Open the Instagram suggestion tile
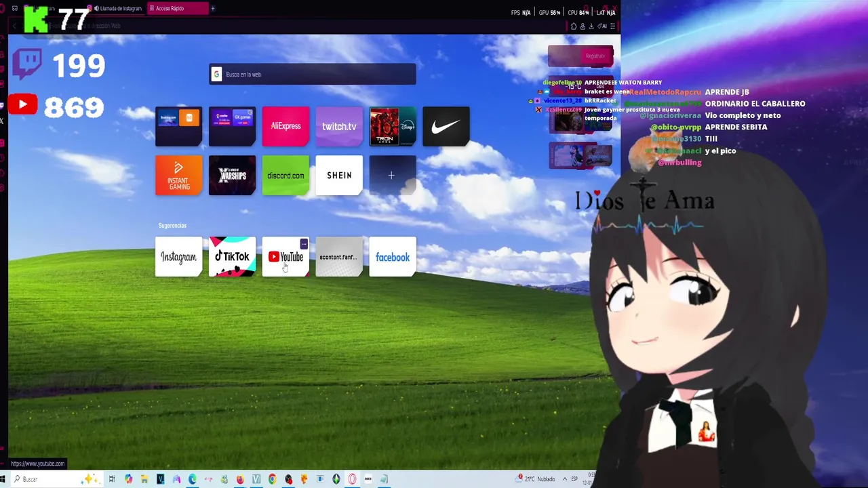Image resolution: width=868 pixels, height=488 pixels. (x=178, y=257)
